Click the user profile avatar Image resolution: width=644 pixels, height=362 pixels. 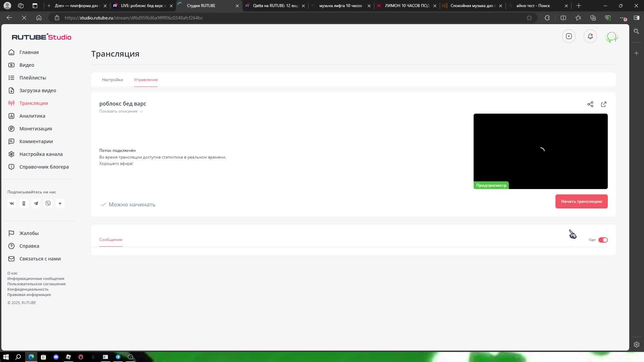point(611,37)
